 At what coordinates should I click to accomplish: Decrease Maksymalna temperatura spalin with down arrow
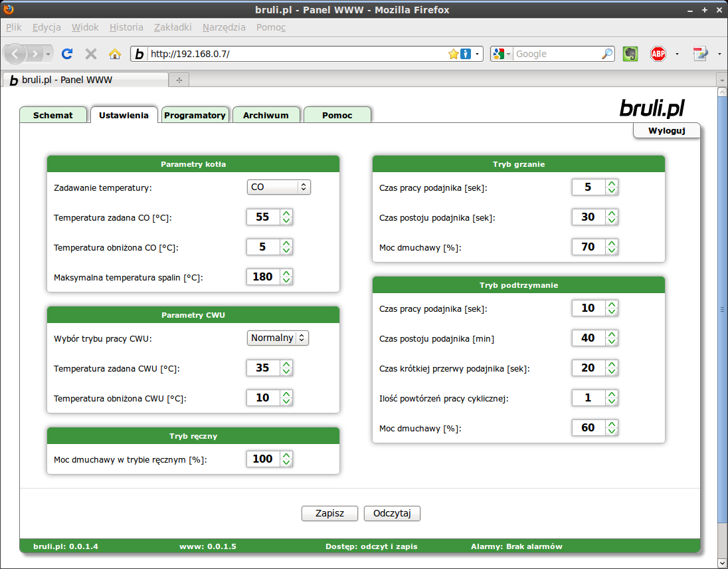click(286, 281)
